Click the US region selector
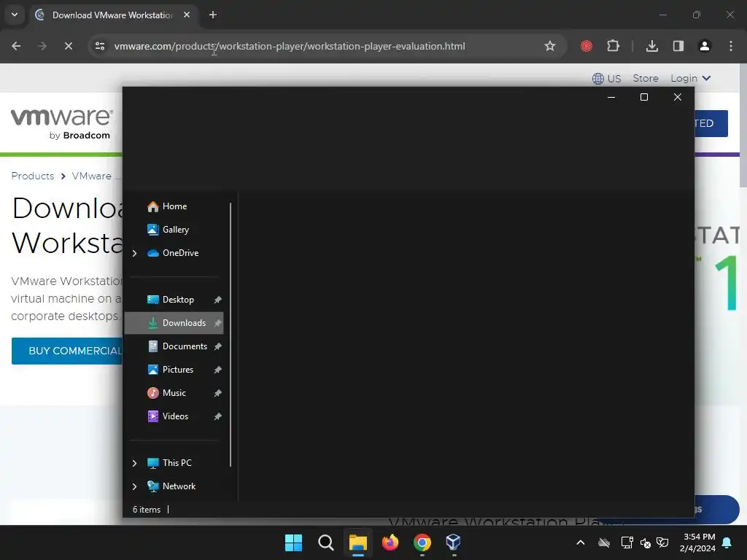 (x=606, y=79)
